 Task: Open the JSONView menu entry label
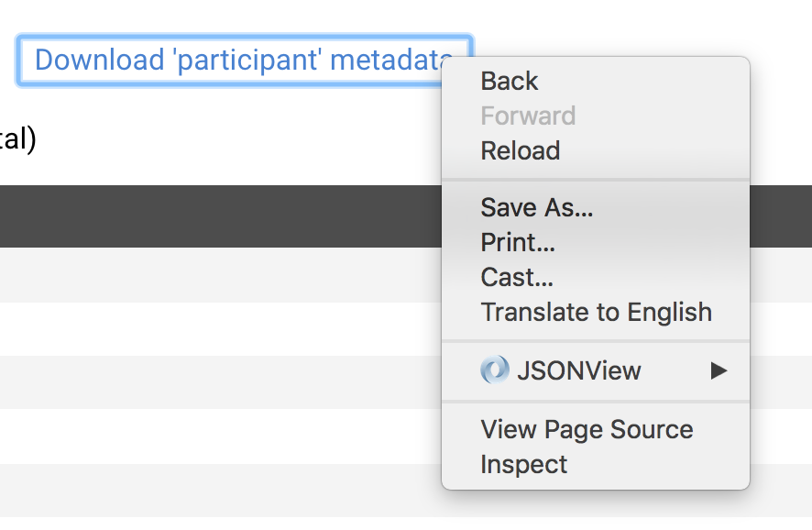tap(578, 370)
